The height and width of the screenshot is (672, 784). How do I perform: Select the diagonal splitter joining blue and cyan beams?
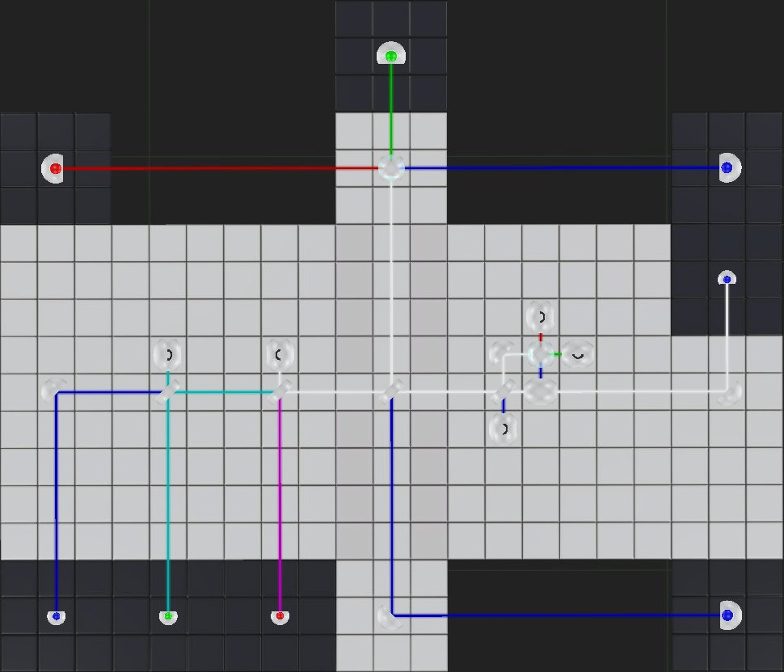pyautogui.click(x=168, y=392)
